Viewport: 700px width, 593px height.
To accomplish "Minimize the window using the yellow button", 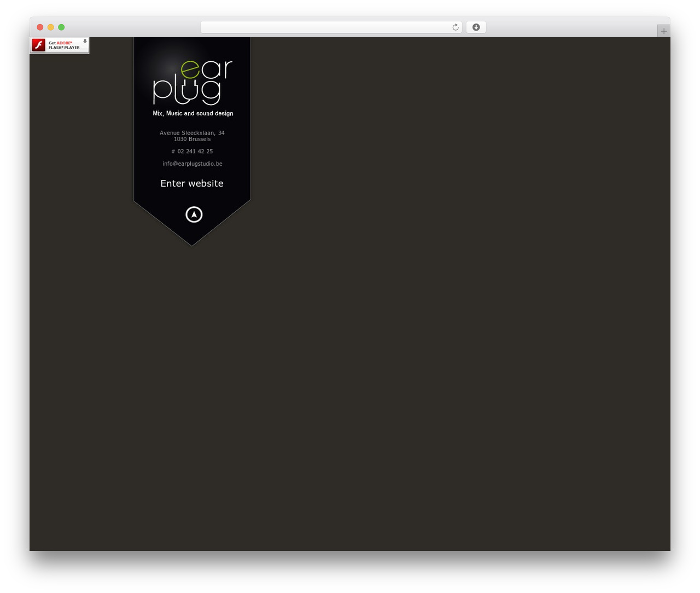I will click(51, 27).
